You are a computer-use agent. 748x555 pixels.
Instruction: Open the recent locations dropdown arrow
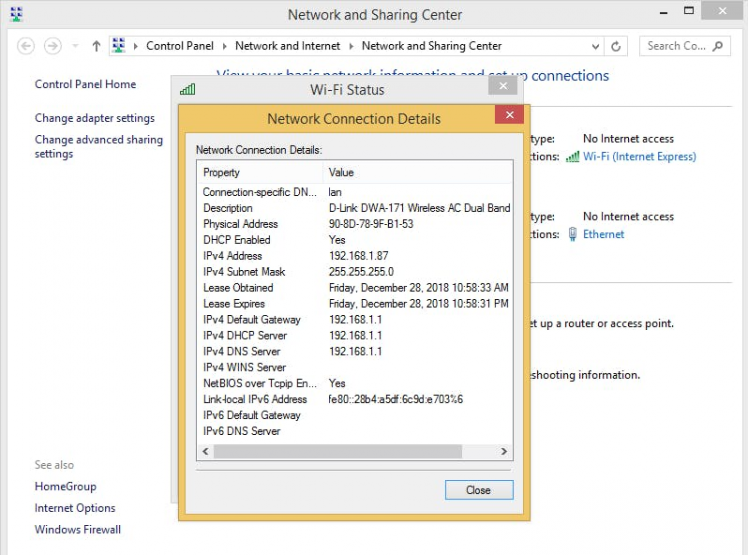(x=75, y=46)
